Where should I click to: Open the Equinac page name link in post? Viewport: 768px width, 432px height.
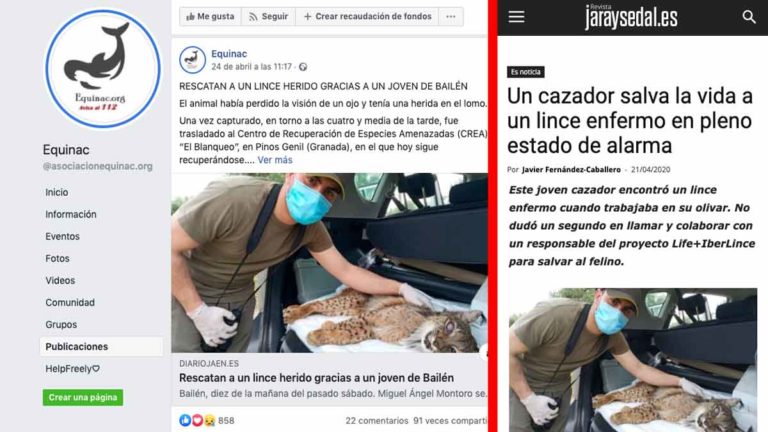click(x=229, y=54)
